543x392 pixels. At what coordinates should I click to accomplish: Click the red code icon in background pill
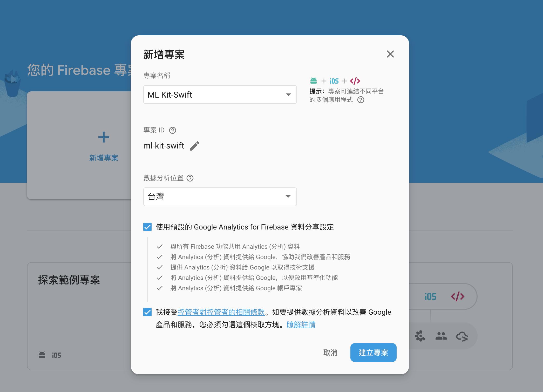[x=458, y=296]
